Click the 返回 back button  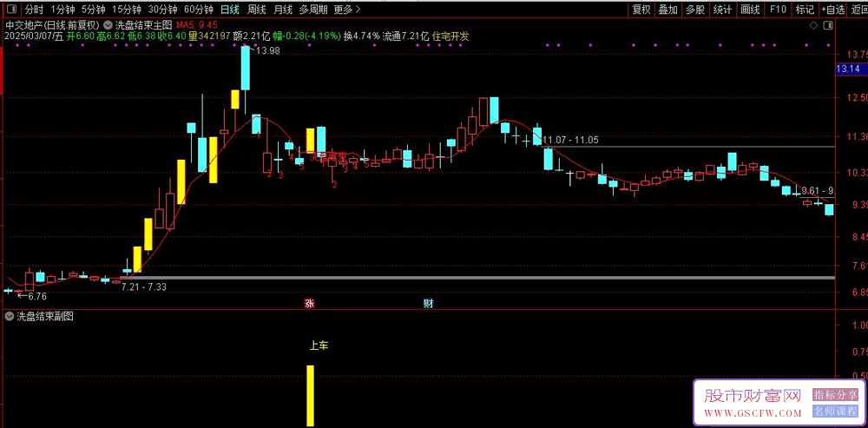click(859, 9)
